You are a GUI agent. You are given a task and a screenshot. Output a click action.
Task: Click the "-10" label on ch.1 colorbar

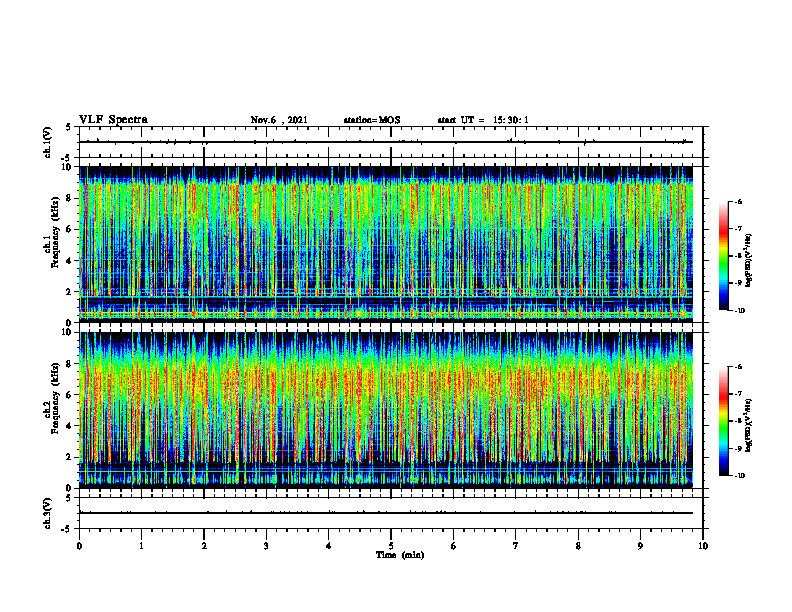coord(739,311)
